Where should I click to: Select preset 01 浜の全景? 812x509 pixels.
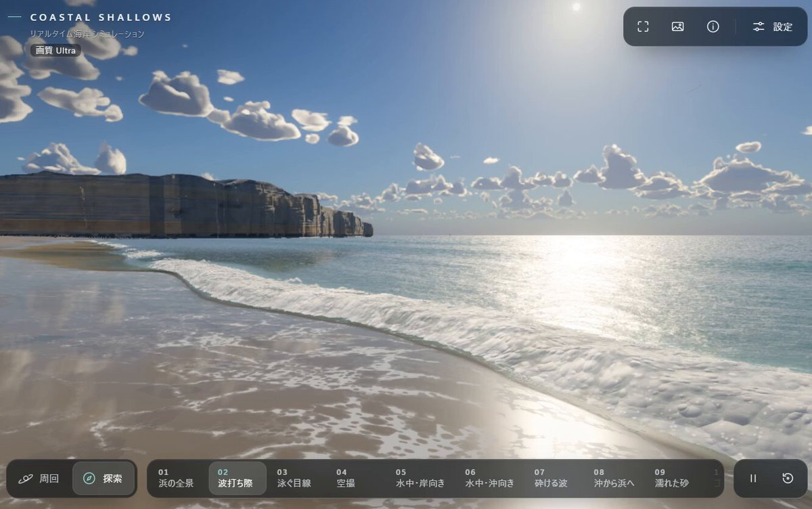pyautogui.click(x=176, y=479)
